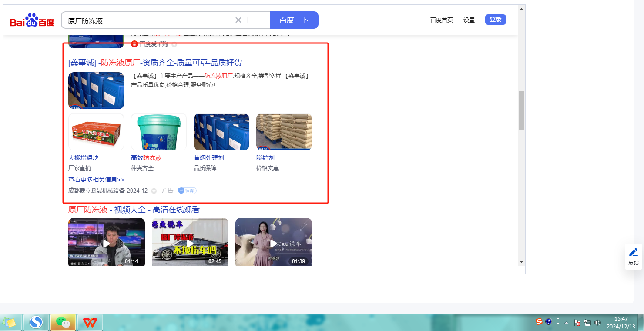
Task: Open the language bar options arrow
Action: (558, 324)
